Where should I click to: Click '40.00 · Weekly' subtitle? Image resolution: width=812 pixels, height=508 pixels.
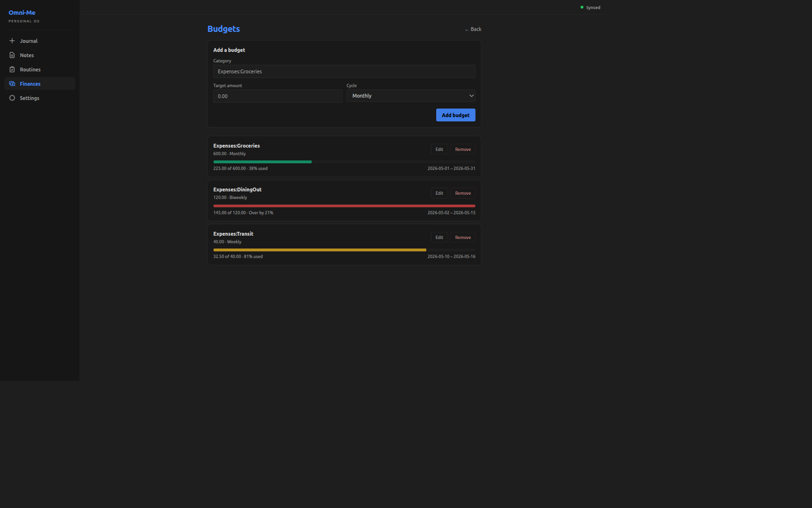click(x=227, y=242)
